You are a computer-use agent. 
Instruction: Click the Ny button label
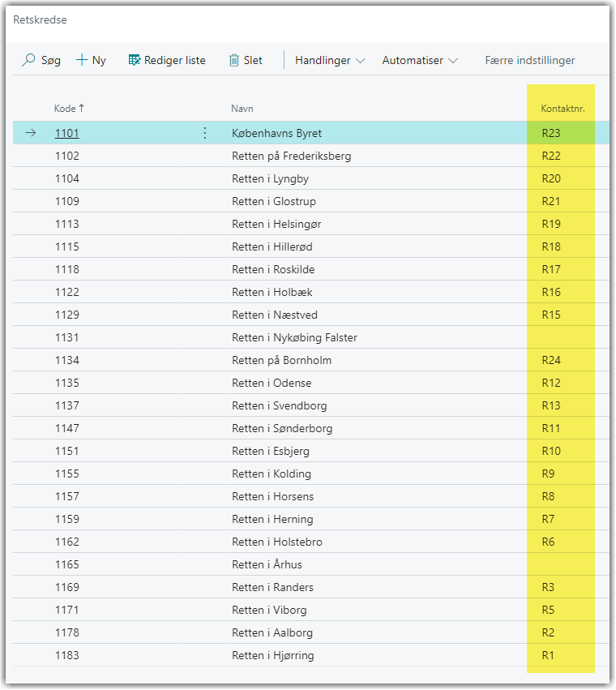99,60
